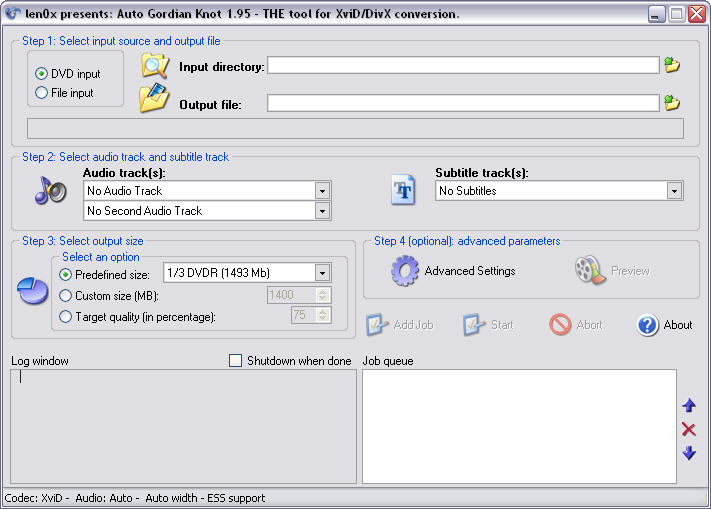Click the Add Job button label
The width and height of the screenshot is (711, 509).
(x=414, y=325)
